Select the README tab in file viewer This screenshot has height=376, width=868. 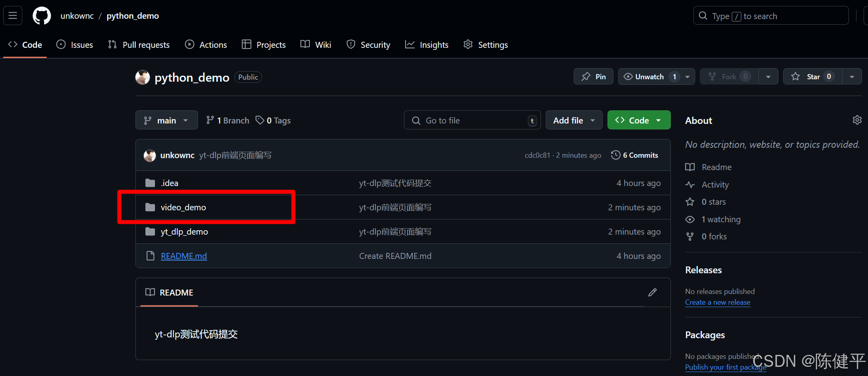pos(169,293)
